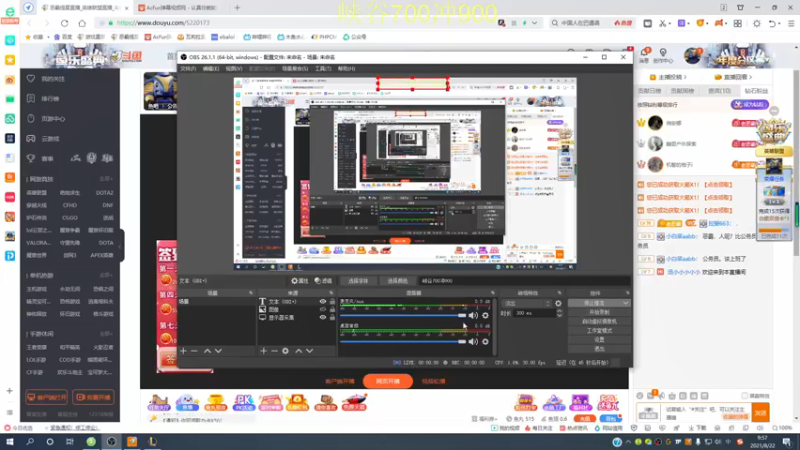Image resolution: width=800 pixels, height=450 pixels.
Task: Collapse the Douyu left sidebar handle
Action: pyautogui.click(x=121, y=245)
